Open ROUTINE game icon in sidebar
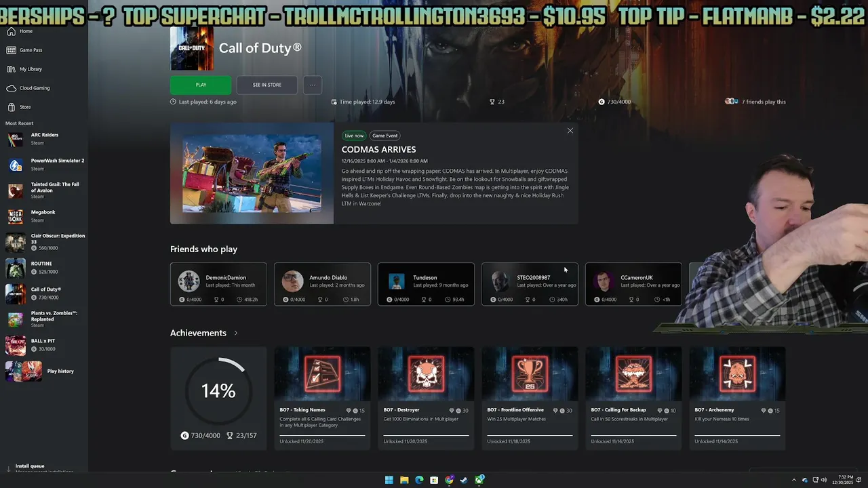This screenshot has width=868, height=488. coord(15,268)
